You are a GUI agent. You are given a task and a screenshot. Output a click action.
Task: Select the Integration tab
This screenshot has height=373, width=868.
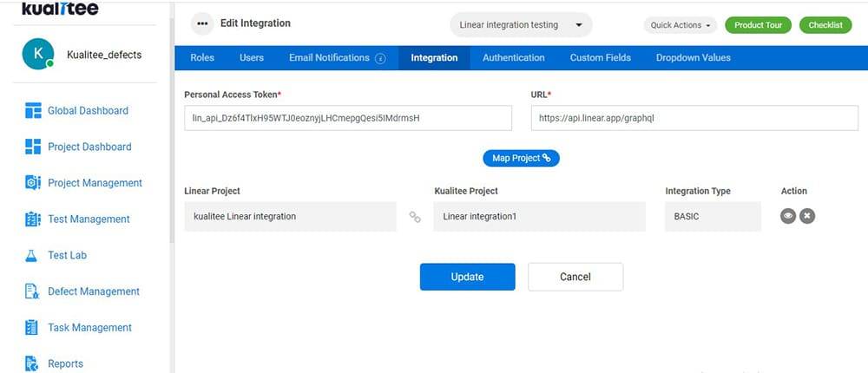pyautogui.click(x=434, y=57)
